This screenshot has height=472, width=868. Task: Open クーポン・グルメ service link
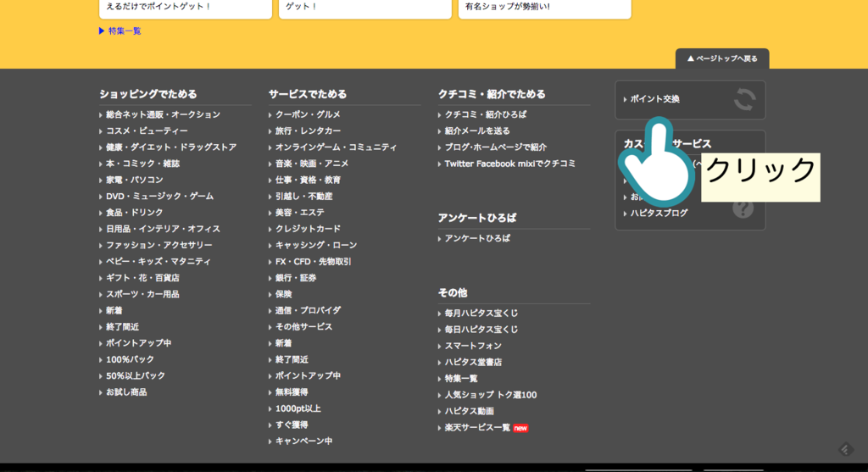(308, 114)
